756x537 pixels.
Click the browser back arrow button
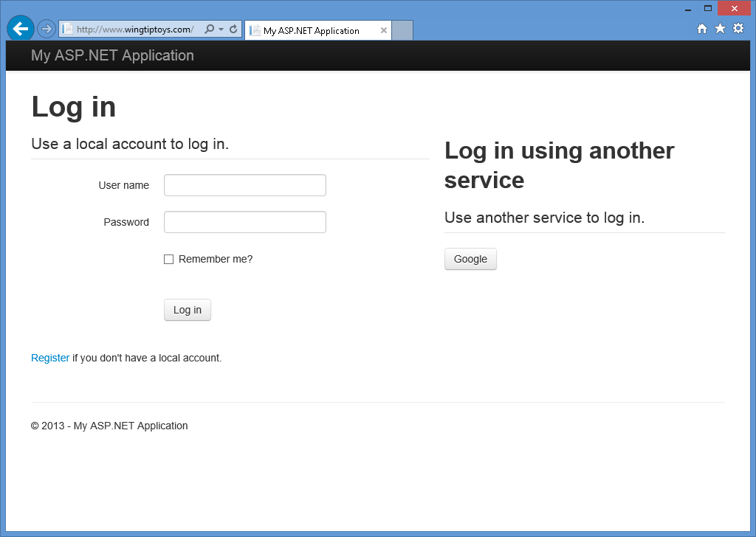tap(20, 29)
